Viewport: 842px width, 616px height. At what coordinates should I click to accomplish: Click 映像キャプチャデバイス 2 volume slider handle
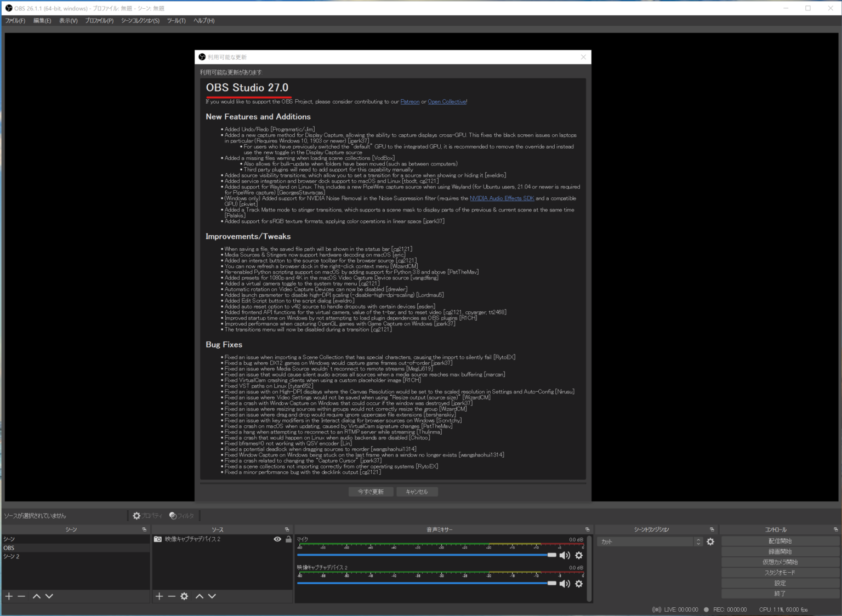551,583
